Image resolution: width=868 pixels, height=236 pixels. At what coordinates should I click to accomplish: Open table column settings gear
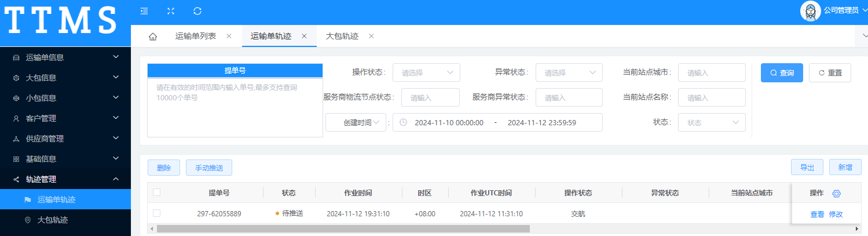[836, 193]
